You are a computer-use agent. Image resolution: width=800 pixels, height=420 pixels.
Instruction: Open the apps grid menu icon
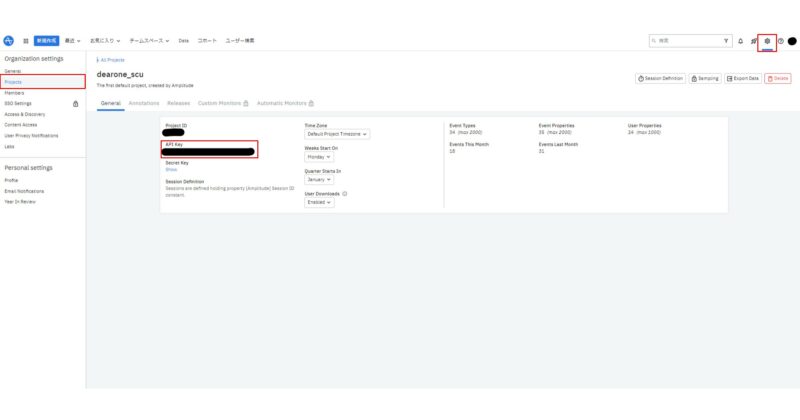(x=26, y=41)
